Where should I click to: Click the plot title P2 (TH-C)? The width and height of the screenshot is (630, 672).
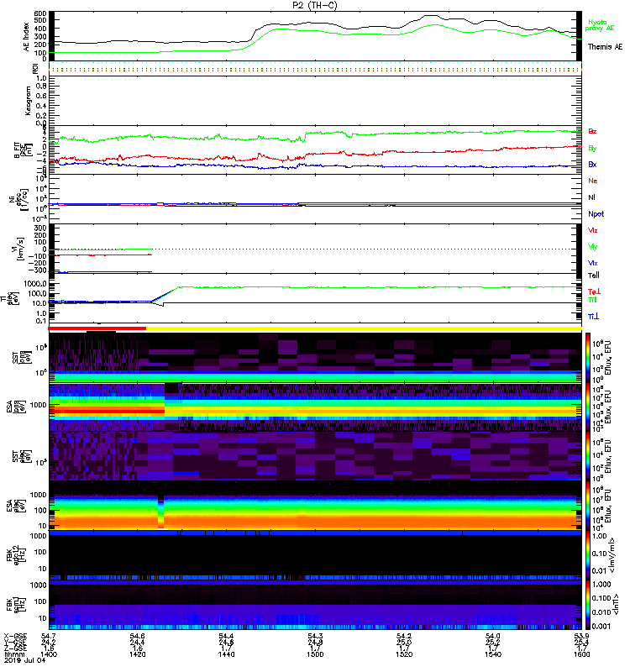point(314,5)
